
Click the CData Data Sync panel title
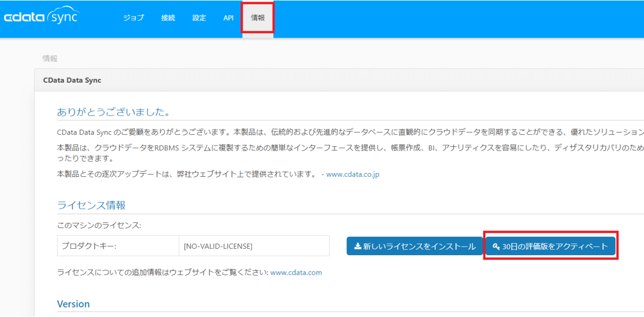[x=72, y=80]
